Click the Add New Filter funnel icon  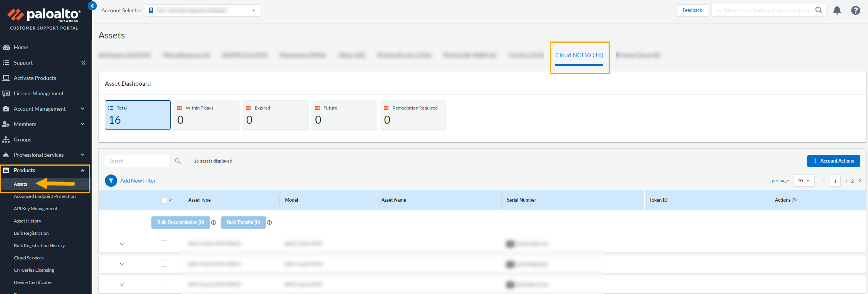coord(111,181)
